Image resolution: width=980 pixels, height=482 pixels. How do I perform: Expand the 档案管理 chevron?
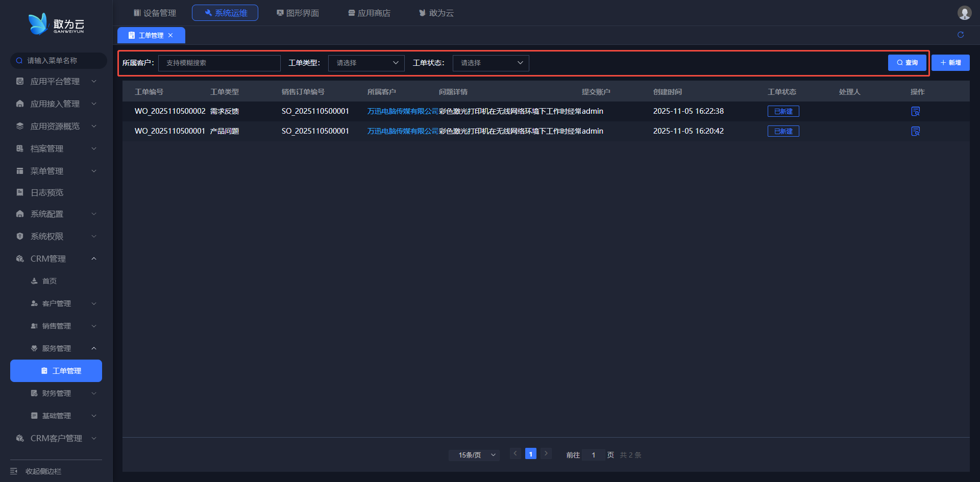coord(94,148)
